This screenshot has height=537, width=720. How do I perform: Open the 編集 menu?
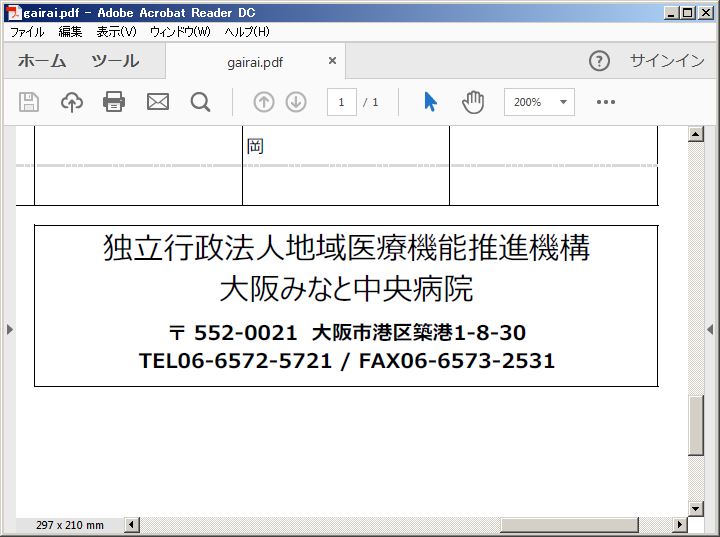click(70, 32)
